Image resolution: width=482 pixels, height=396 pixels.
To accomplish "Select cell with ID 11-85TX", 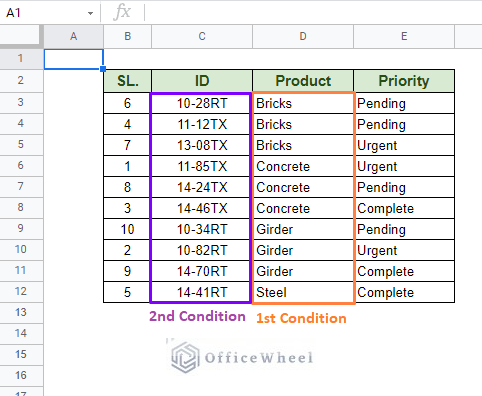I will 202,166.
